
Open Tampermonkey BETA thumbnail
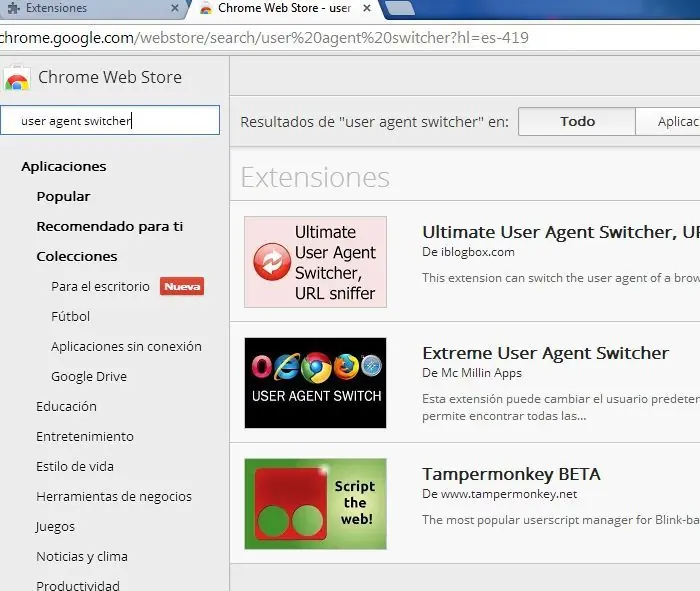pos(315,504)
